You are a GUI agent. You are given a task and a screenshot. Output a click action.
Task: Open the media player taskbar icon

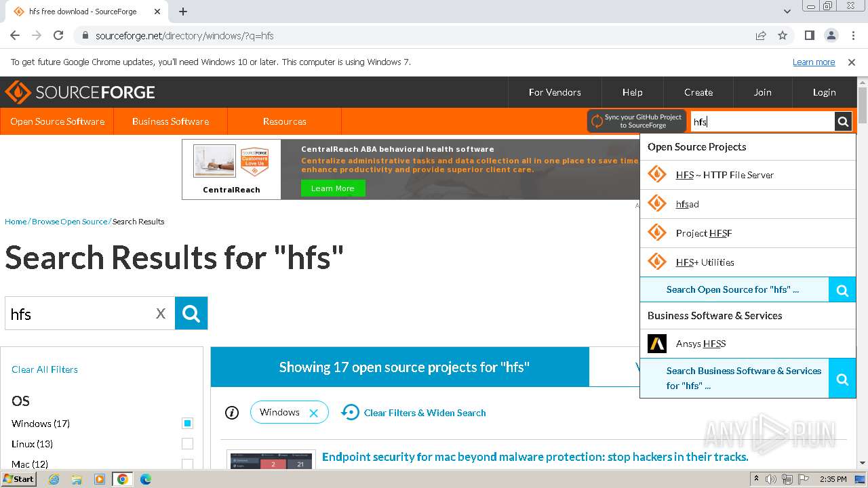click(100, 479)
